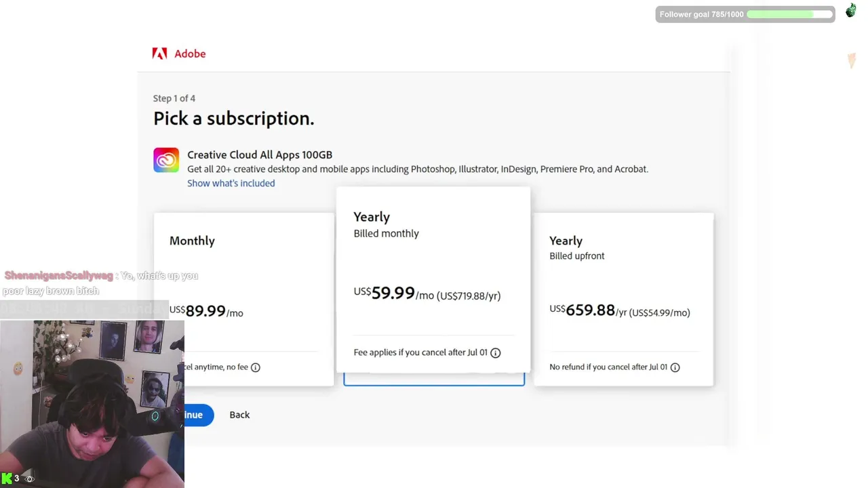
Task: Click the red Adobe logo icon
Action: (159, 54)
